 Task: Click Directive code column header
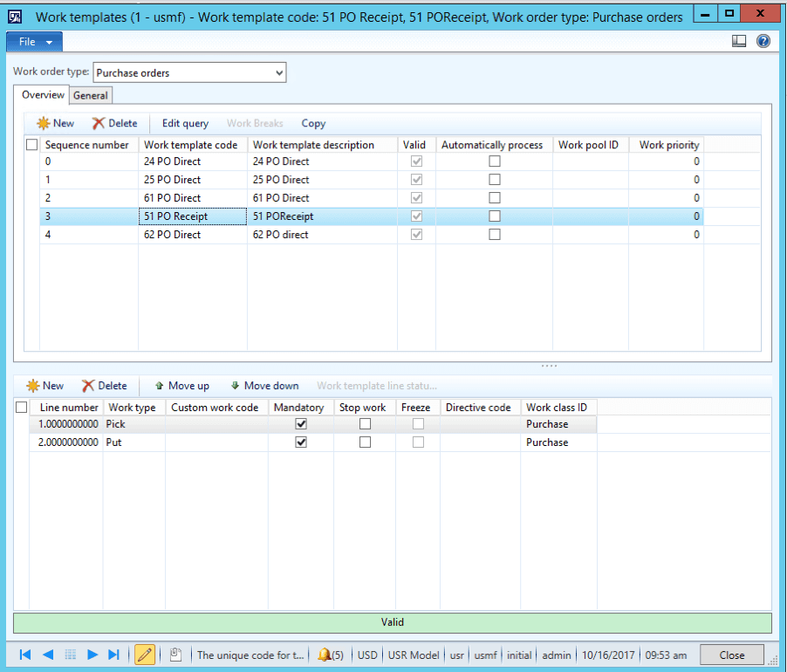(481, 408)
